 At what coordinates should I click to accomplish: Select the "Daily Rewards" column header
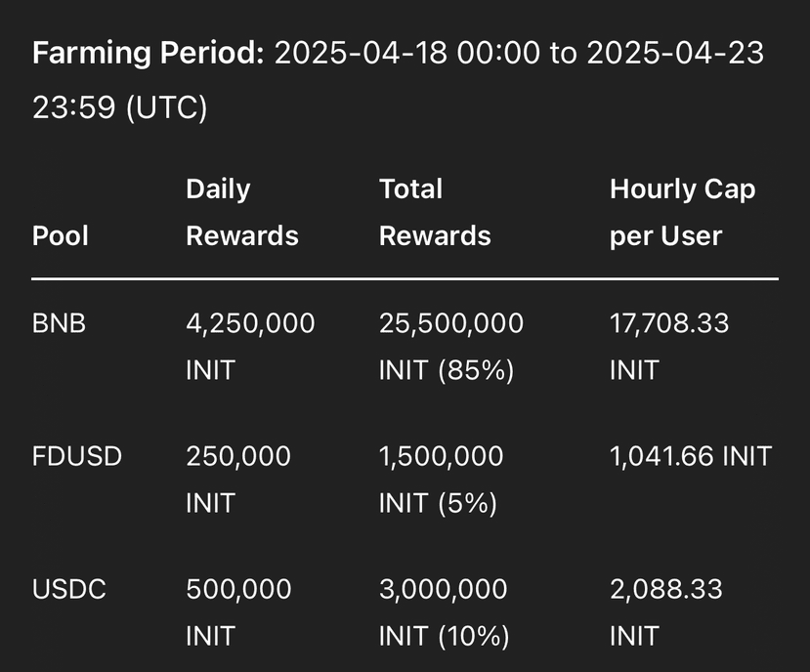pos(242,212)
